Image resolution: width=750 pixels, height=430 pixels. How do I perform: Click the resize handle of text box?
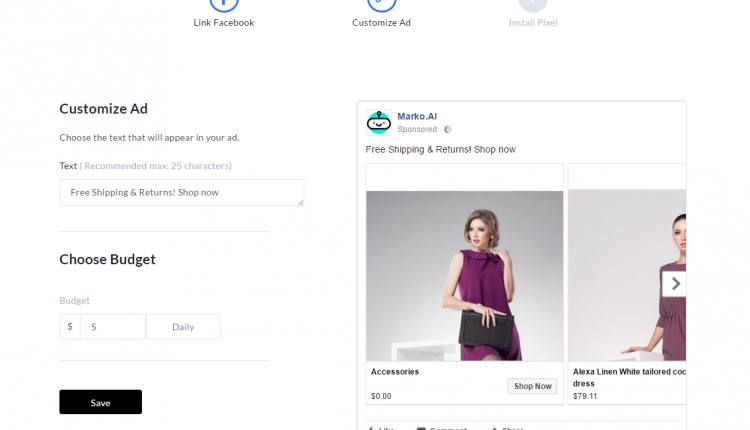point(300,202)
